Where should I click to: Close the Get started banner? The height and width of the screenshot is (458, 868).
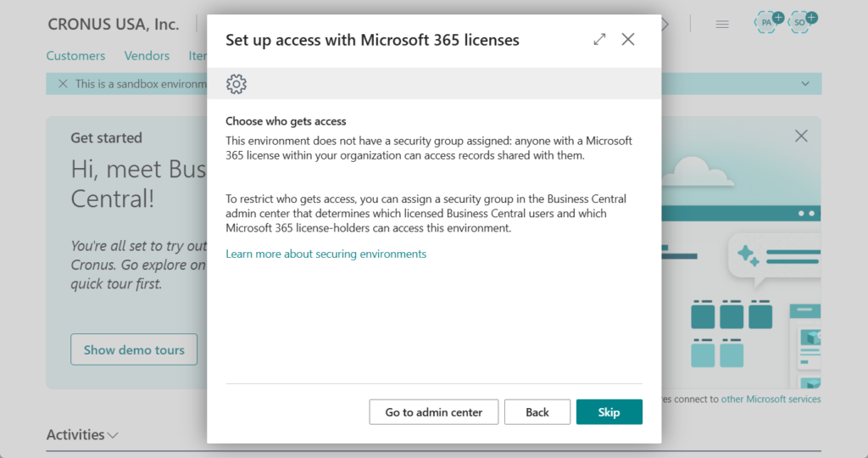(801, 136)
